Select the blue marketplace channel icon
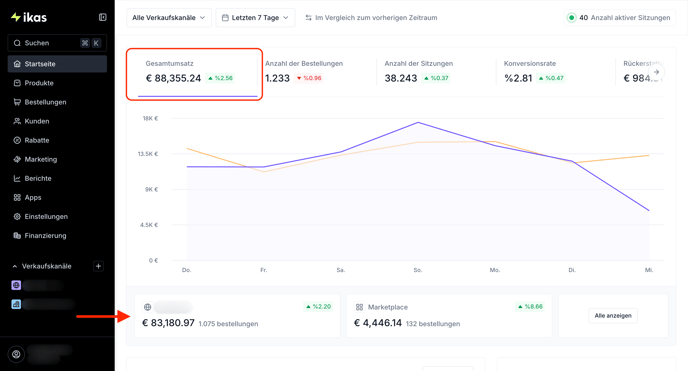Screen dimensions: 688x371 [16, 304]
